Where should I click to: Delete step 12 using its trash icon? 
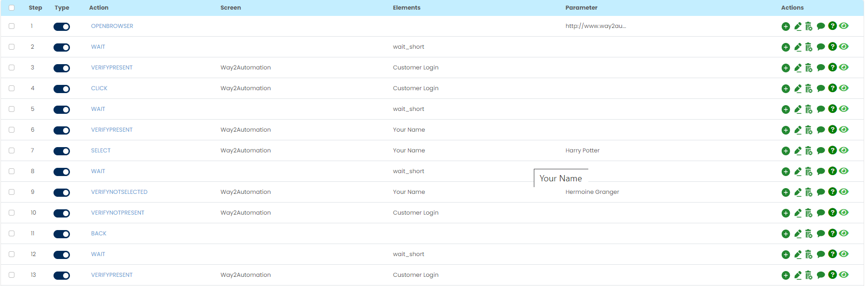tap(809, 255)
